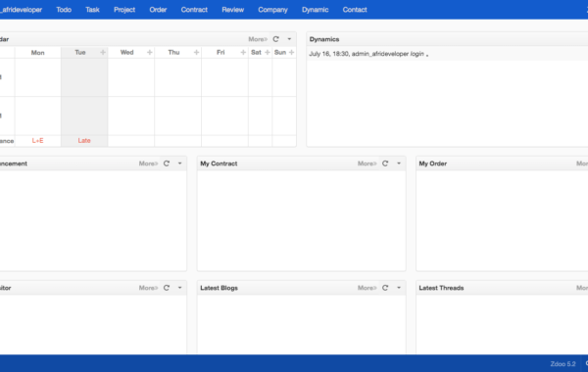Open My Contract panel dropdown arrow
The image size is (588, 372).
(x=399, y=163)
